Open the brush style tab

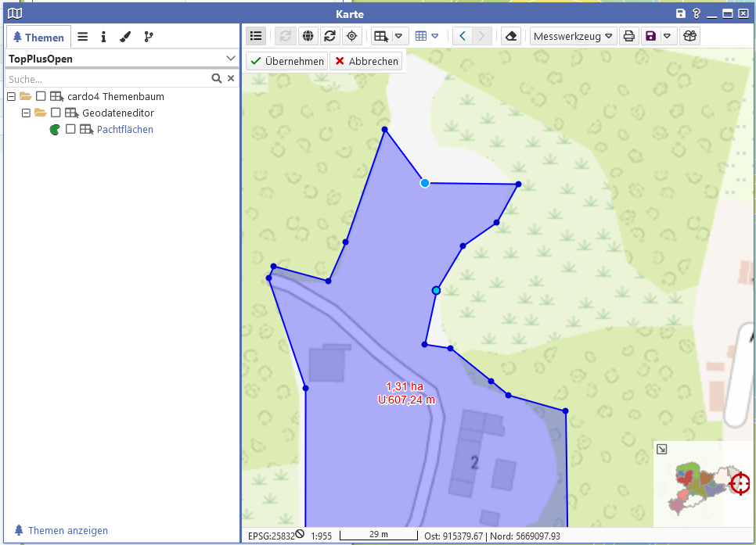[x=125, y=37]
